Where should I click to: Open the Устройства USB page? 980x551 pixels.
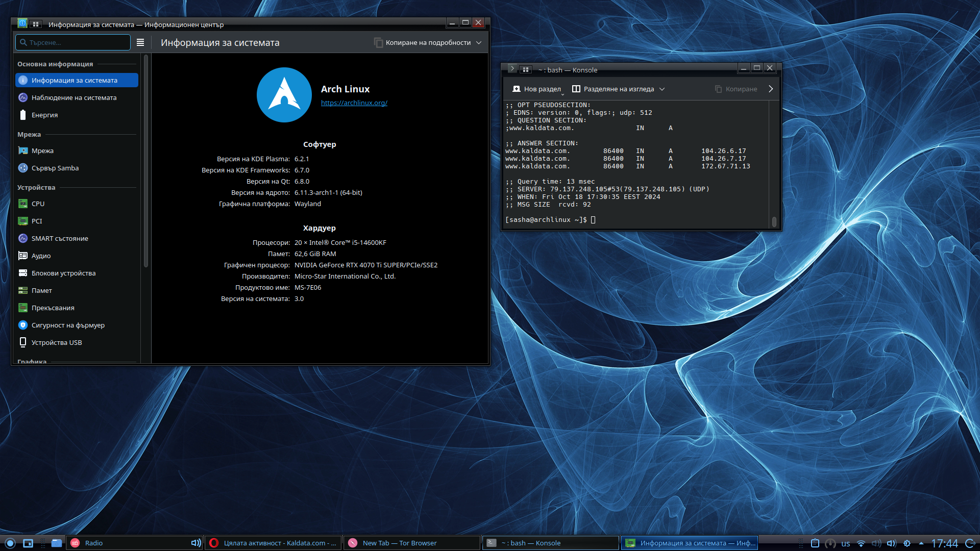77,342
